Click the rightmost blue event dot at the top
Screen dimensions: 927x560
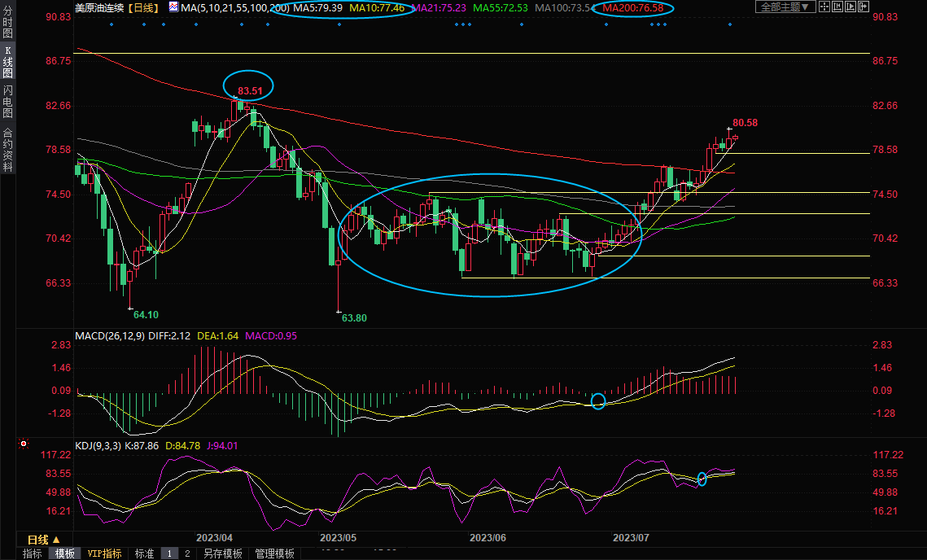pyautogui.click(x=730, y=24)
